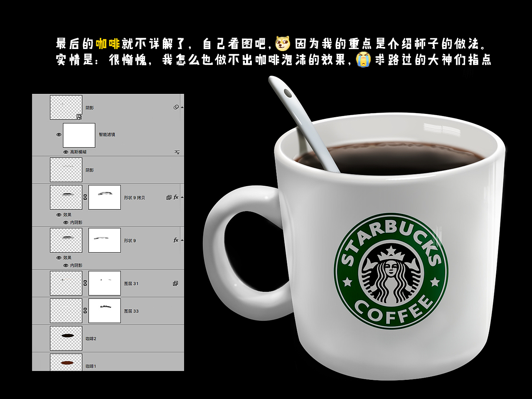Click the layer mask thumbnail of 形状 9

click(105, 240)
